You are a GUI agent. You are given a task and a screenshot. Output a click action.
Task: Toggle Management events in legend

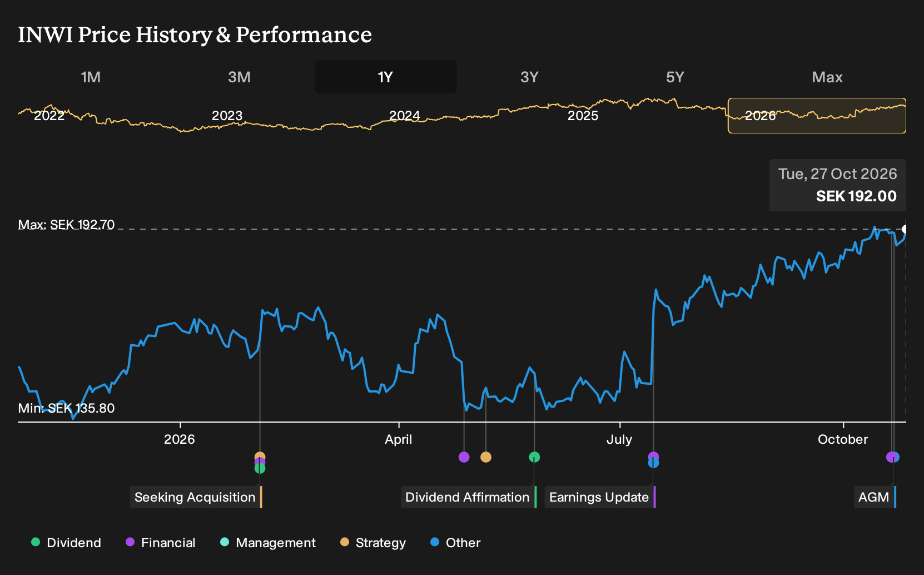tap(268, 543)
